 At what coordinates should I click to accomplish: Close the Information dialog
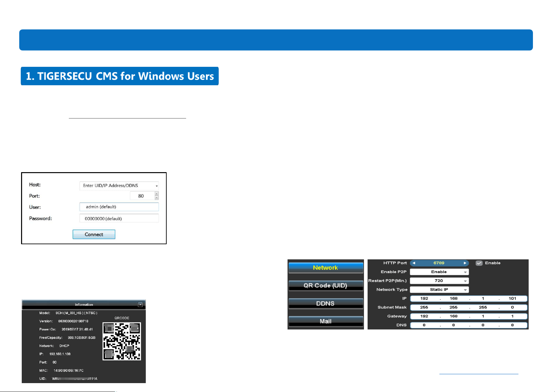click(140, 304)
